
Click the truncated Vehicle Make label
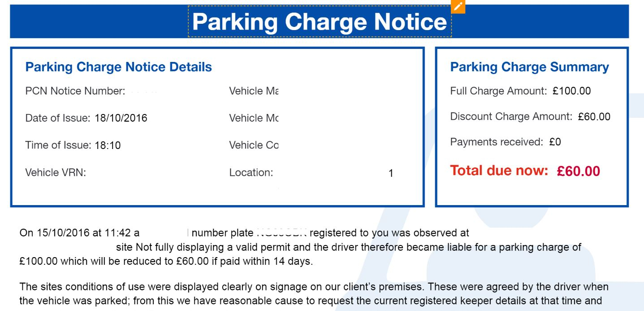click(254, 91)
